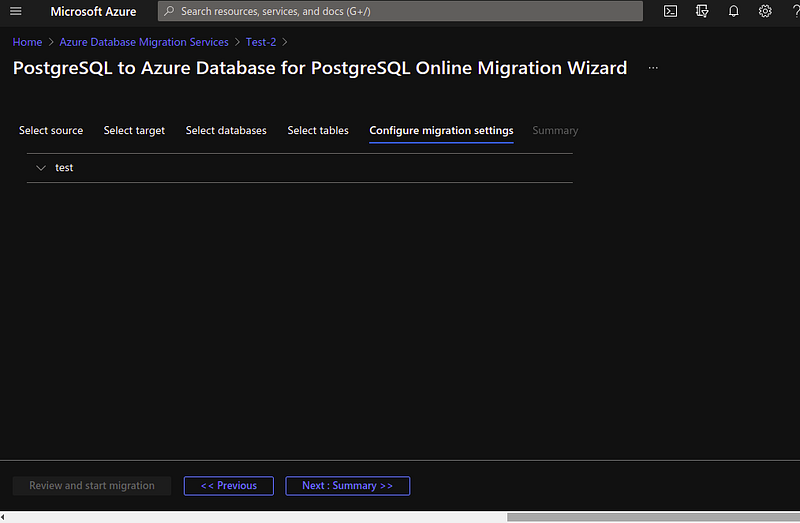Click the Next : Summary >> button
Screen dimensions: 800x523
pyautogui.click(x=347, y=486)
